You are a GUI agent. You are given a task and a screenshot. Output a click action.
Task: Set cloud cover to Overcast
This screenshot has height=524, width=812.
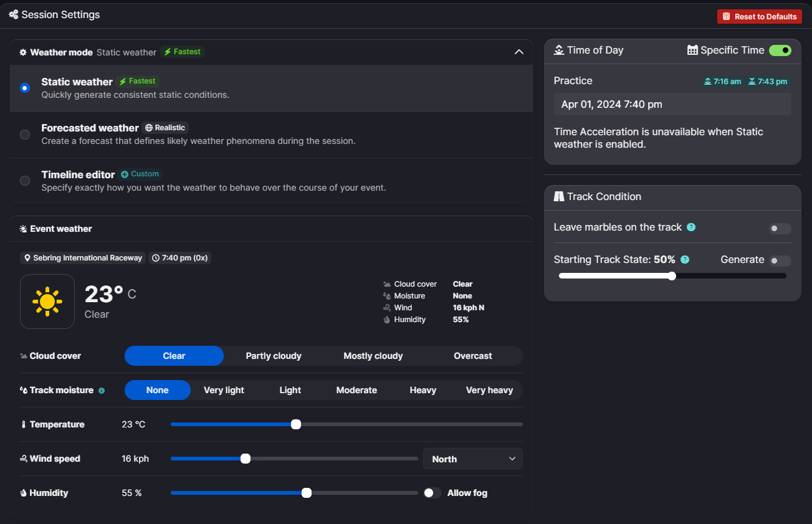[x=473, y=356]
